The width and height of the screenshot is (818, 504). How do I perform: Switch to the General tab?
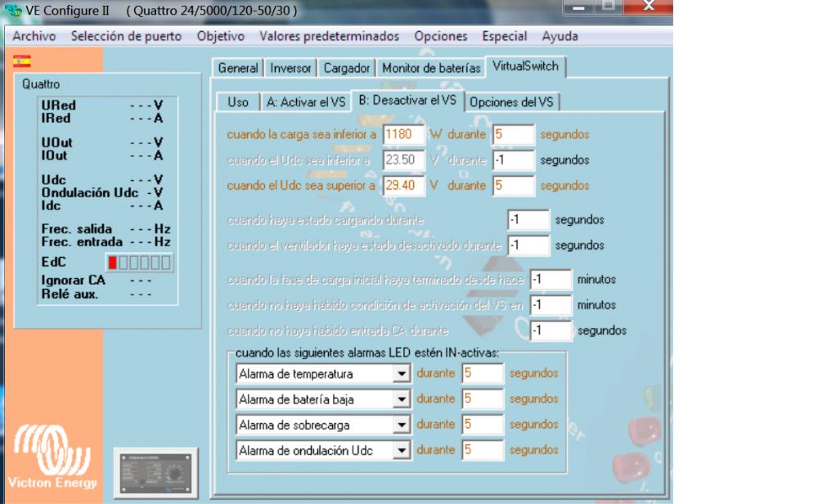[x=238, y=68]
